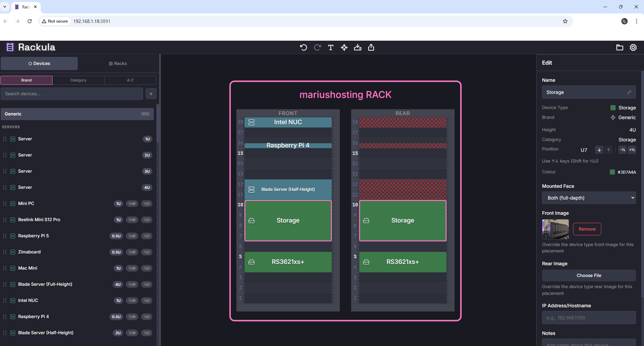
Task: Nudge Storage position down one-third unit
Action: pyautogui.click(x=622, y=150)
